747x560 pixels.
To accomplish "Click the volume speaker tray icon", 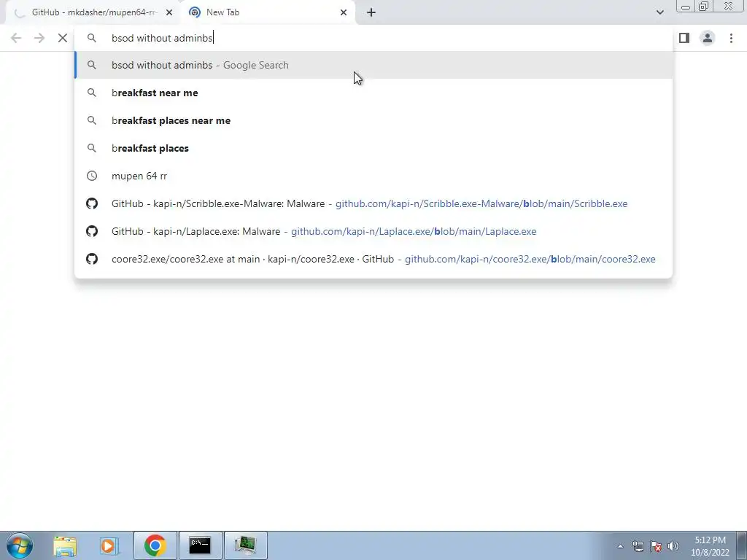I will tap(673, 546).
